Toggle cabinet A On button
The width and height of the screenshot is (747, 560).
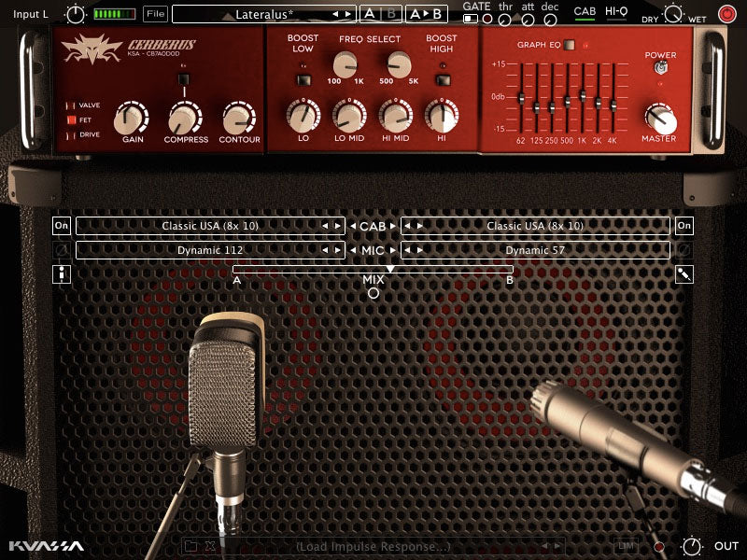pos(62,226)
